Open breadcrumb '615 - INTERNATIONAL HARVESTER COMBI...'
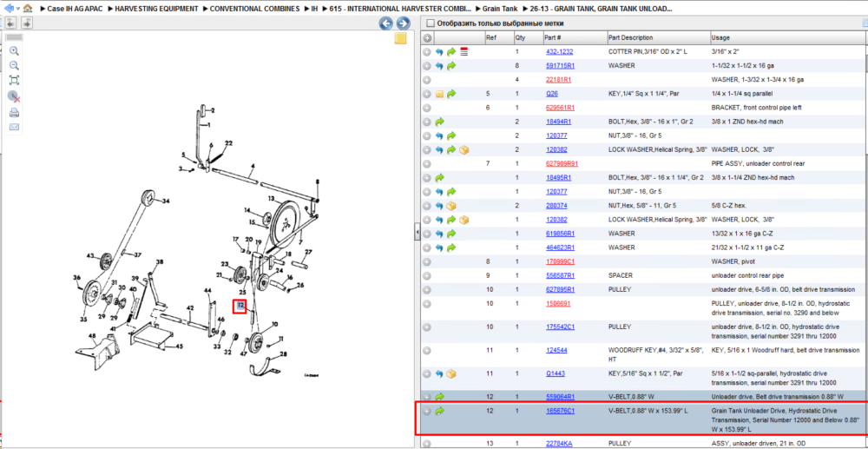This screenshot has height=449, width=868. pos(401,9)
